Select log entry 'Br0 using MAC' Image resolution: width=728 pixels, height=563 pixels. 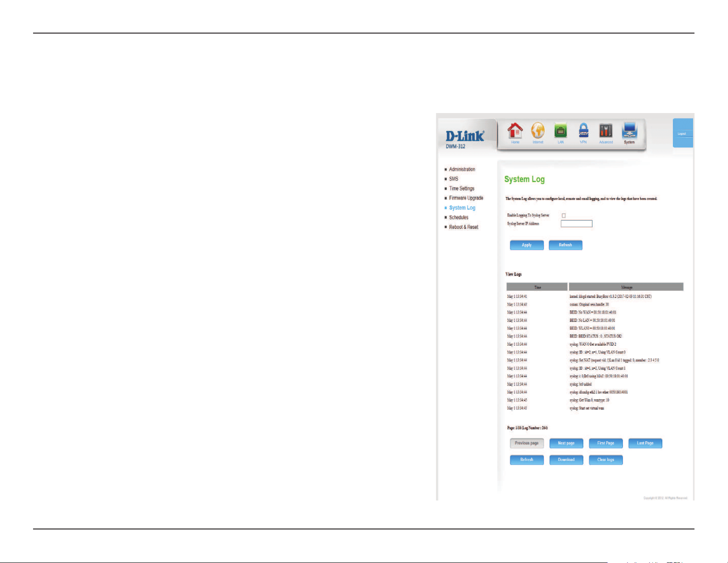point(599,376)
